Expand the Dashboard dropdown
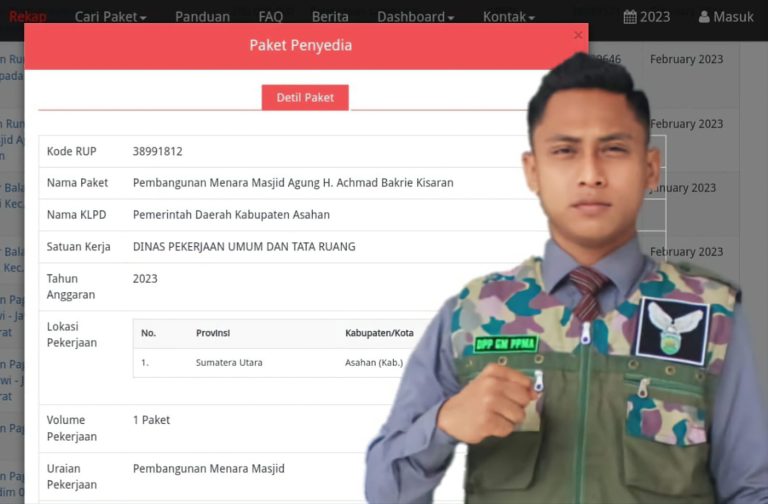 pos(415,17)
